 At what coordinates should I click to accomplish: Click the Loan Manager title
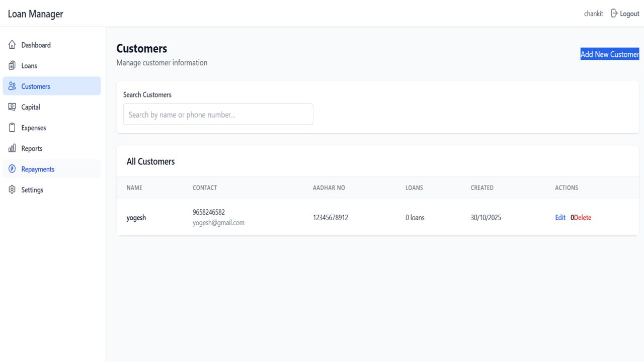[x=36, y=14]
